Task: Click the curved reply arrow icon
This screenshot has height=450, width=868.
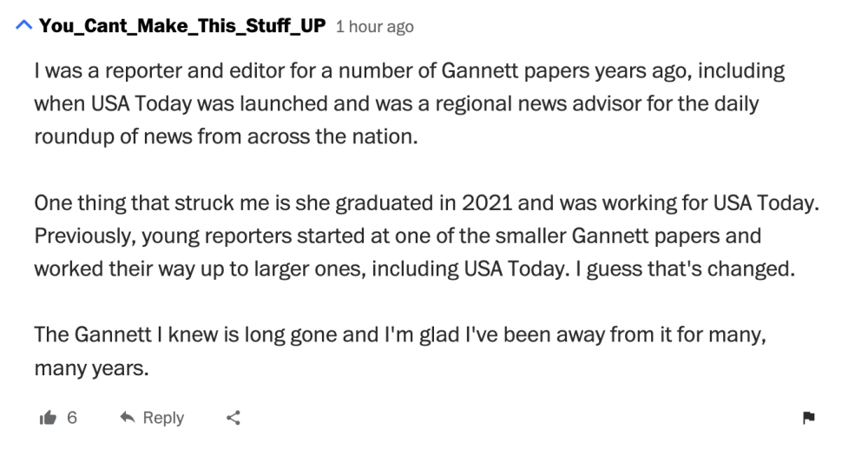Action: pos(128,417)
